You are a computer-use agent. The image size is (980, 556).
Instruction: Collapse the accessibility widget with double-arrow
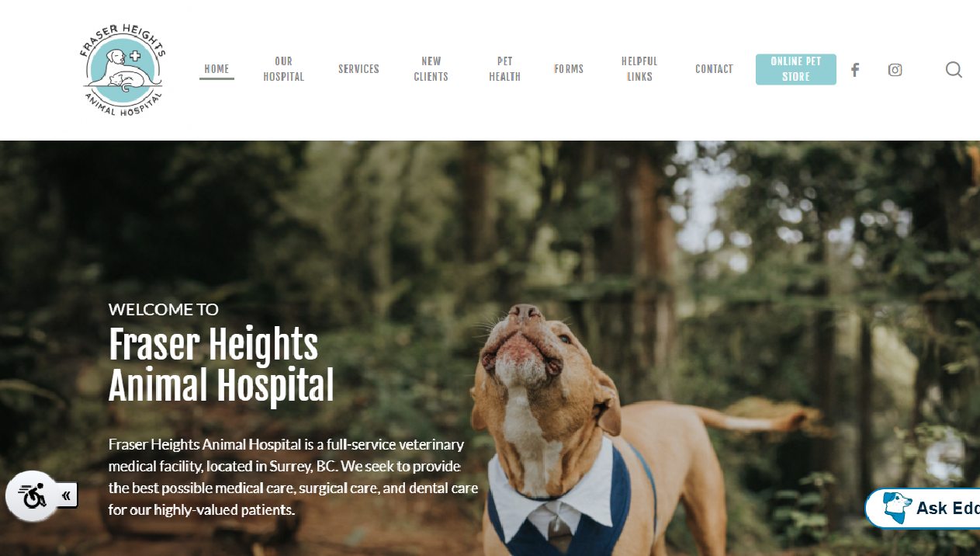tap(67, 495)
